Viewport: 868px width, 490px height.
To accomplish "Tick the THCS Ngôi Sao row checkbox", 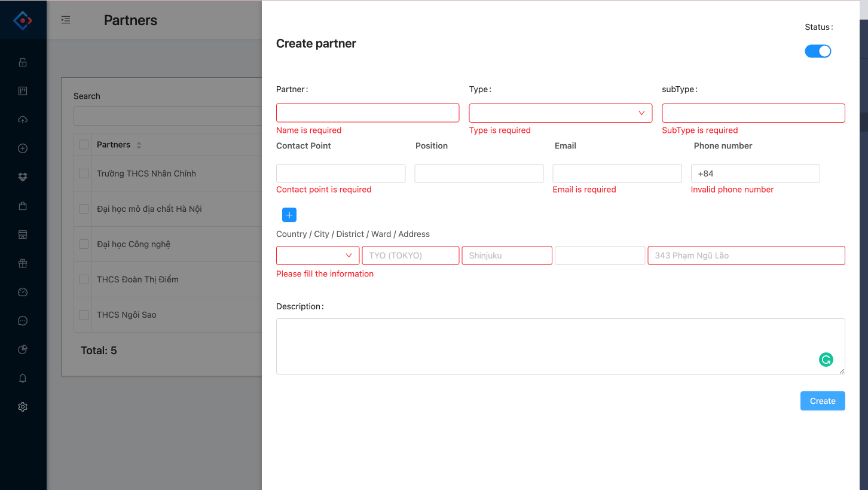I will (x=84, y=315).
